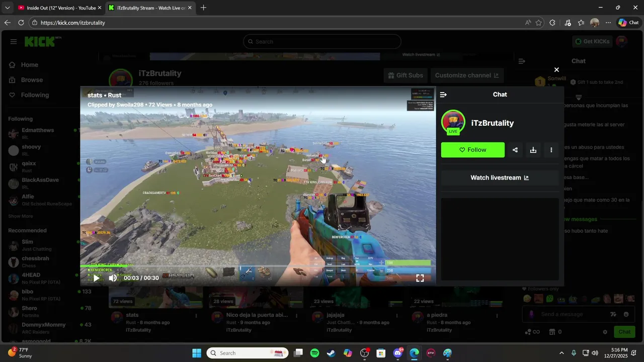Enter fullscreen on the clip player

click(x=420, y=278)
